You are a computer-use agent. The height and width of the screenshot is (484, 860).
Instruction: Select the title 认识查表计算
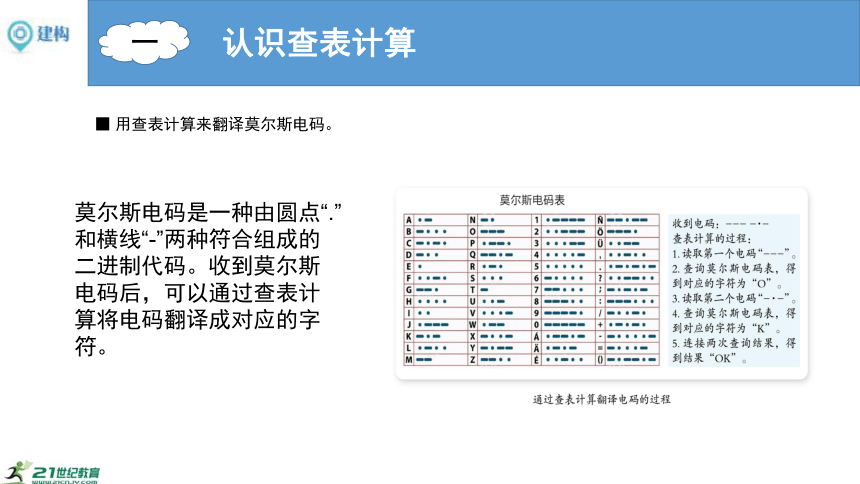click(x=319, y=43)
